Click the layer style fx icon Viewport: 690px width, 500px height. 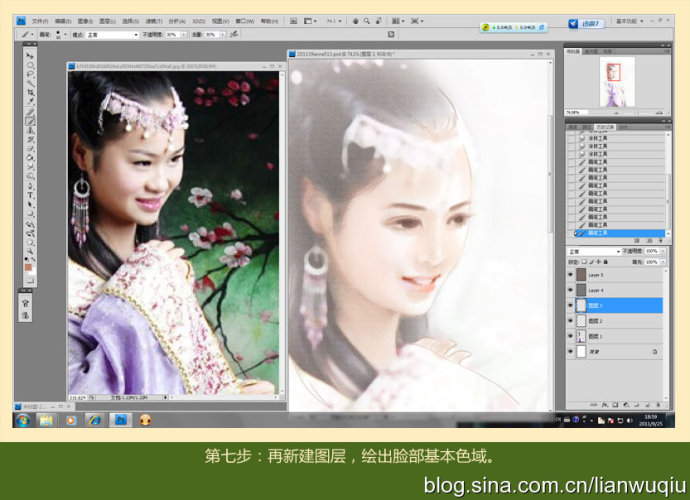605,404
